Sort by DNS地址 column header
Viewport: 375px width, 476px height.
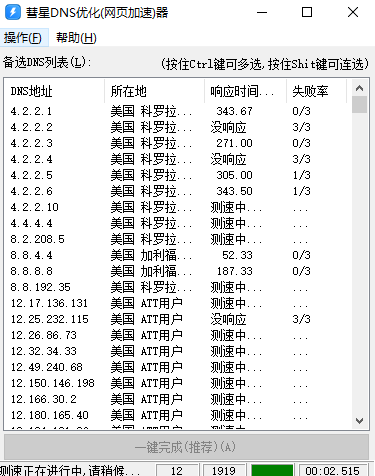pyautogui.click(x=55, y=91)
